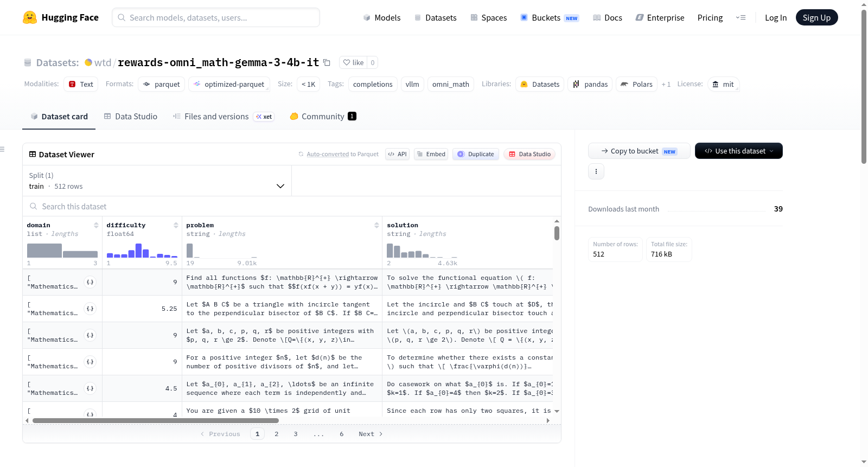Image resolution: width=868 pixels, height=467 pixels.
Task: Click the difficulty histogram bars
Action: (142, 250)
